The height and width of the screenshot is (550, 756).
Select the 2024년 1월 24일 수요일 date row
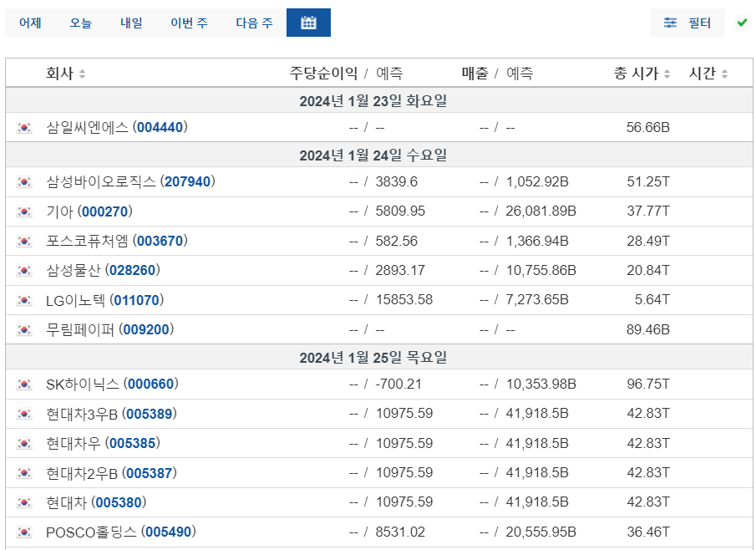coord(379,155)
